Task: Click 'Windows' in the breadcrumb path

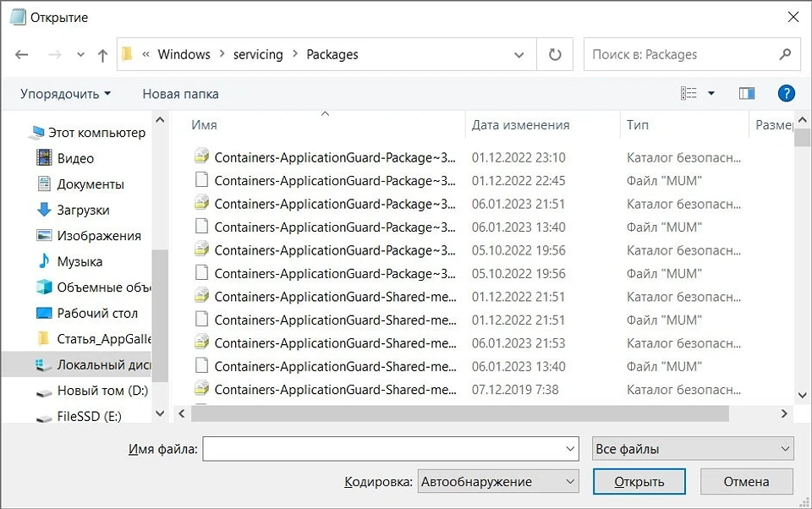Action: point(184,54)
